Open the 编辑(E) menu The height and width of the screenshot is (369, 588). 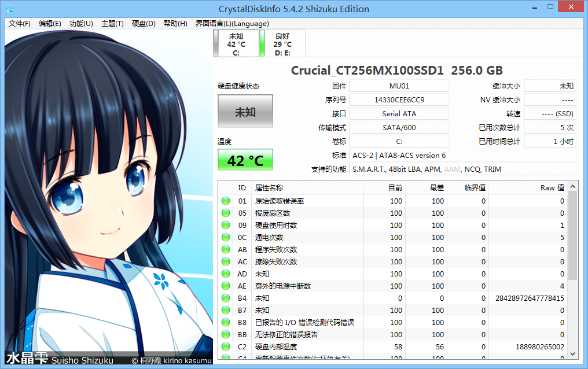[x=50, y=24]
